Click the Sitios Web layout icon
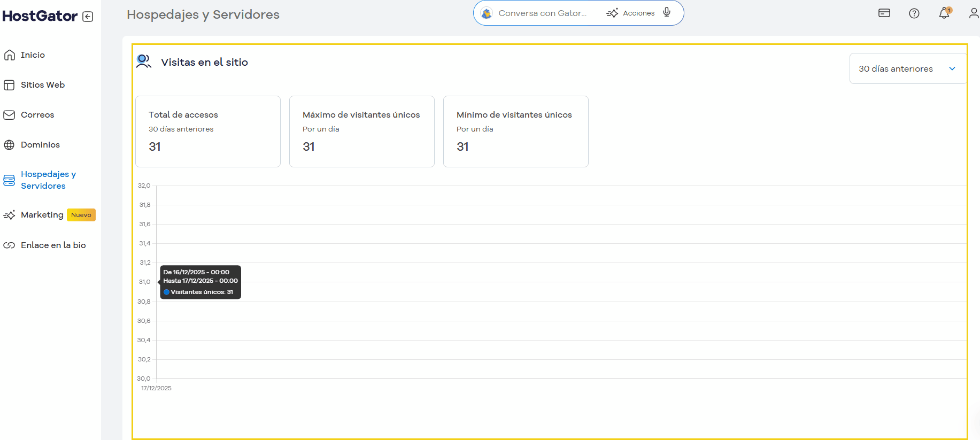The width and height of the screenshot is (980, 440). pos(9,85)
